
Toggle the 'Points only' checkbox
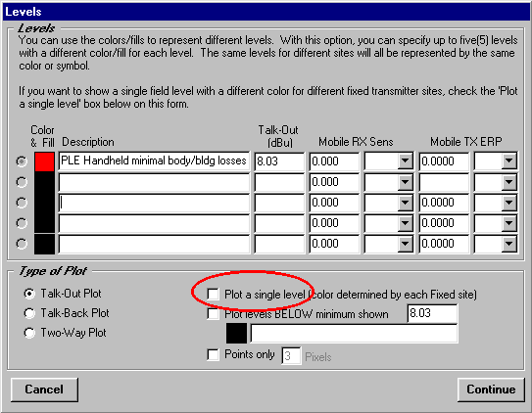tap(213, 354)
